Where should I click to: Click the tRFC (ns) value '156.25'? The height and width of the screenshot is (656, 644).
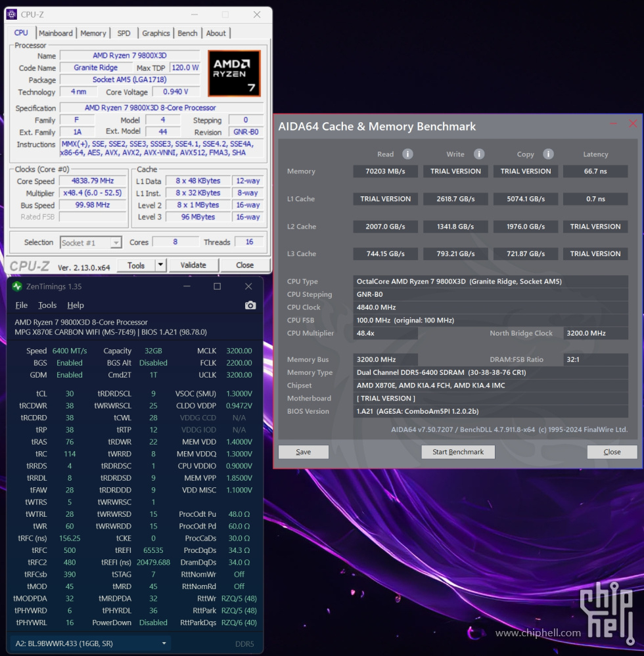[70, 538]
